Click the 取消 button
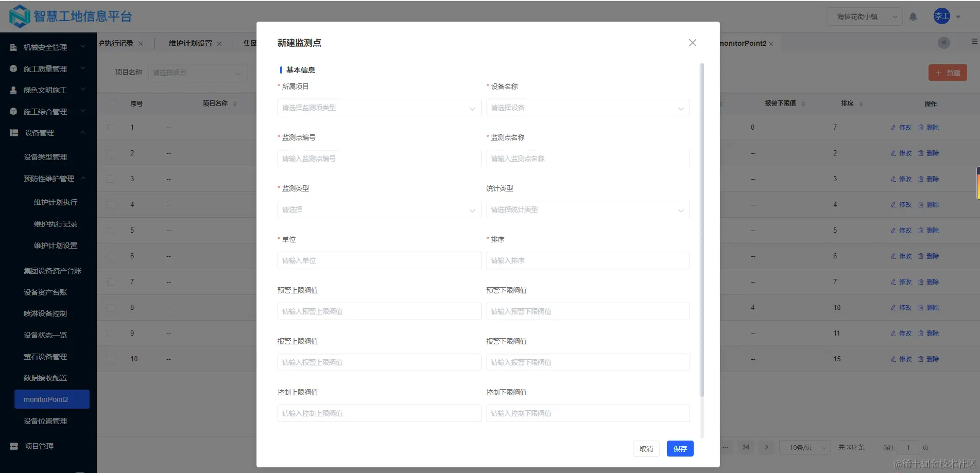 [x=646, y=448]
